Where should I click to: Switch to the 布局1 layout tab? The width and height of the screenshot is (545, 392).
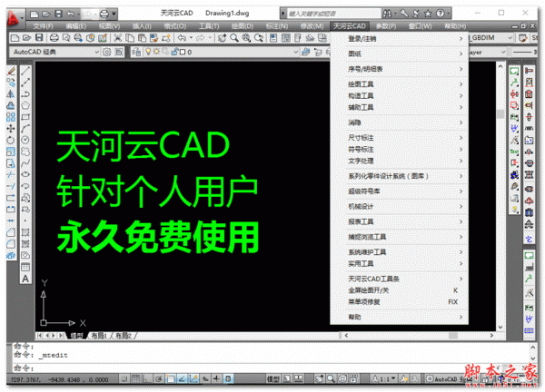pyautogui.click(x=99, y=336)
